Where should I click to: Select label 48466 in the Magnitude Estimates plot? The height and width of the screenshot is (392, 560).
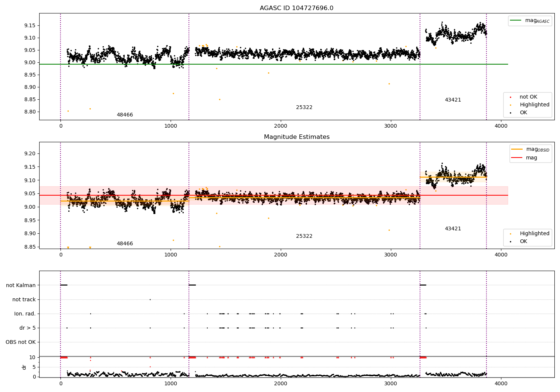click(125, 244)
